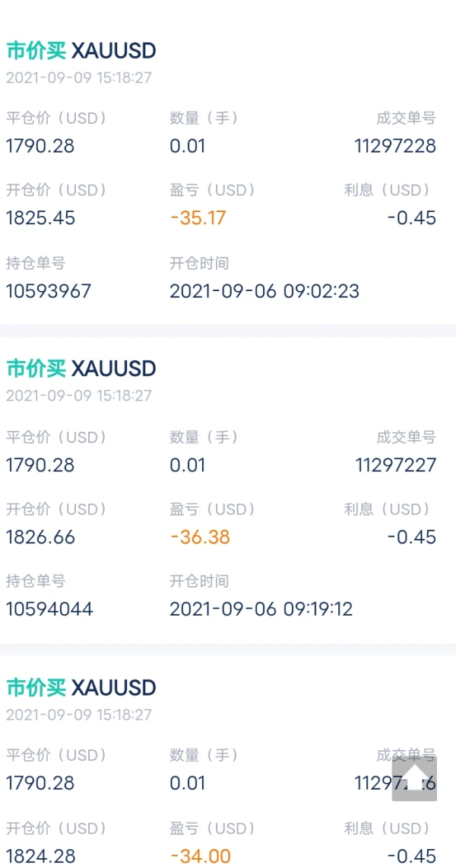Click the opening price 1825.45
The width and height of the screenshot is (456, 868).
coord(41,218)
